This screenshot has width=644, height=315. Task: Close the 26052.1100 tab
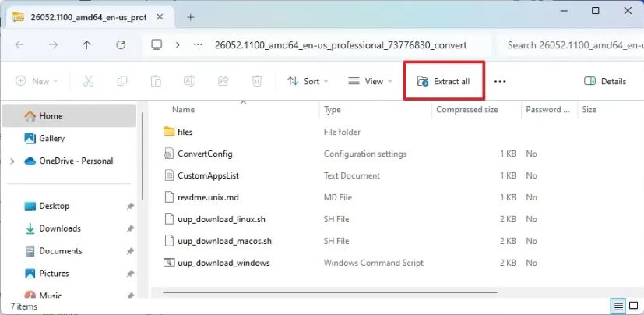point(160,17)
